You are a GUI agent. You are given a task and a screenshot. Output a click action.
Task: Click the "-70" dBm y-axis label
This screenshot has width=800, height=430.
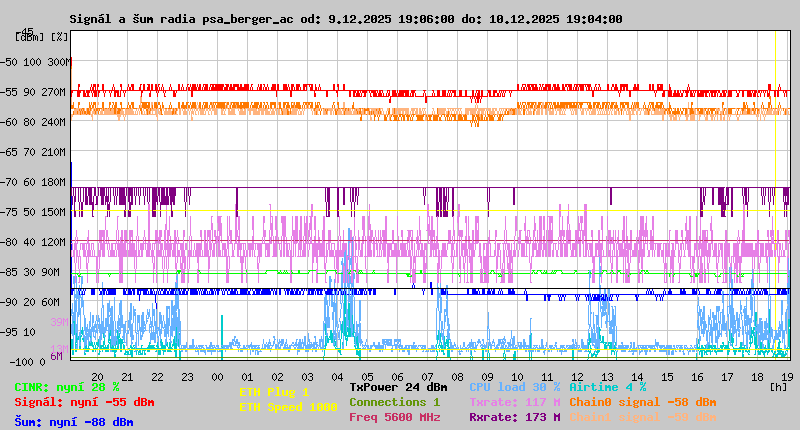tap(9, 182)
